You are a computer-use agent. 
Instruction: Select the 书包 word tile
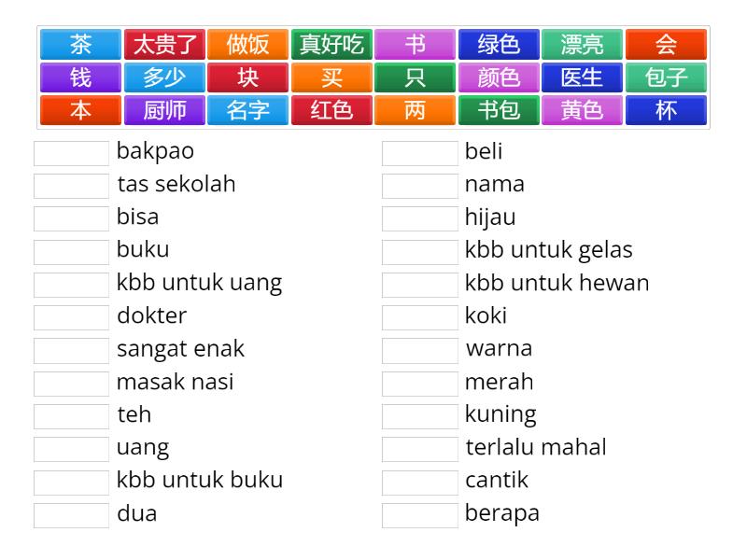coord(499,110)
